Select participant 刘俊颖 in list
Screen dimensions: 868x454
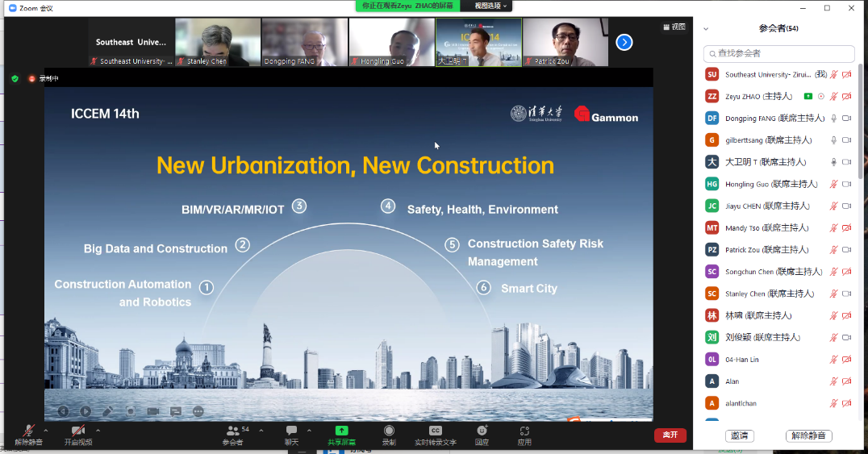pyautogui.click(x=779, y=337)
